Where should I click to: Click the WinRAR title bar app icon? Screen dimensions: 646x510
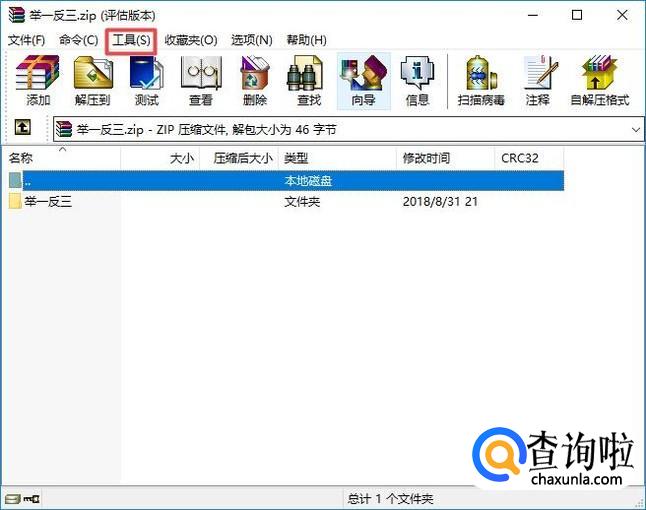16,15
